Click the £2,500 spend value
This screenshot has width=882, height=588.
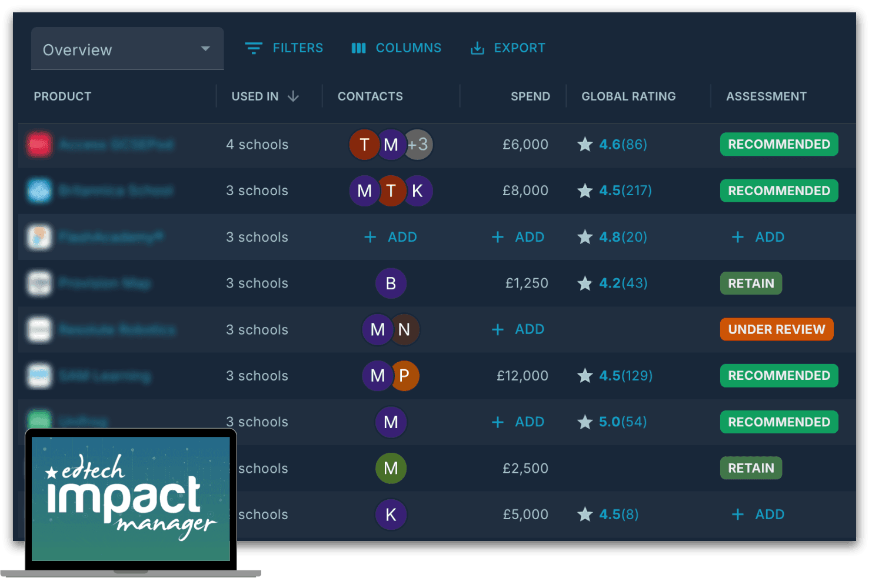pos(525,468)
